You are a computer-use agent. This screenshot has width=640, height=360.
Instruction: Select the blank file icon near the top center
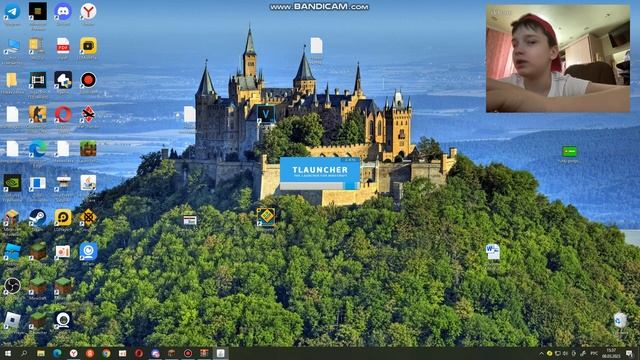point(316,46)
